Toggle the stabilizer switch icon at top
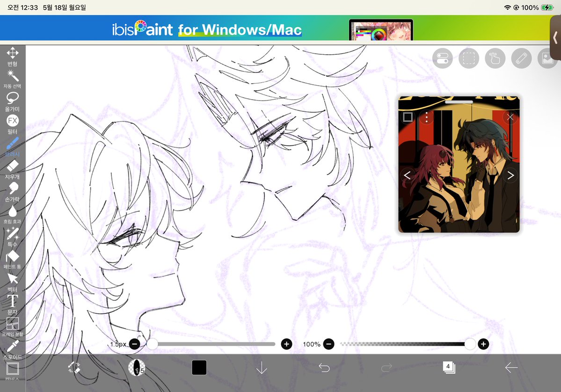561x392 pixels. click(443, 58)
